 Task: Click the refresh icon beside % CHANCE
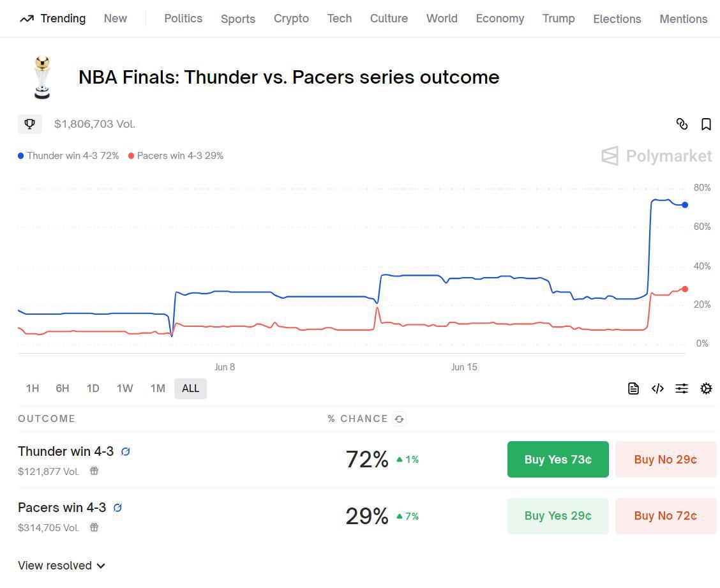click(400, 419)
